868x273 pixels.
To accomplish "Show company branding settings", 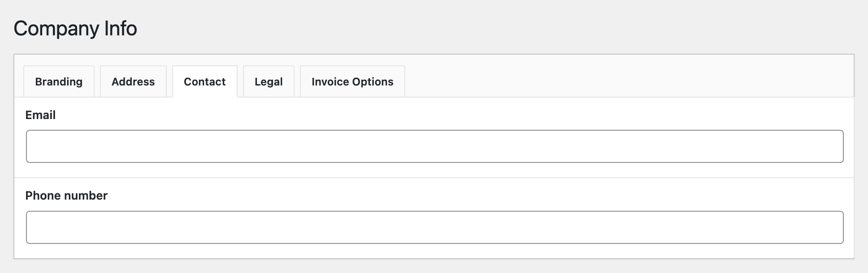I will 59,81.
